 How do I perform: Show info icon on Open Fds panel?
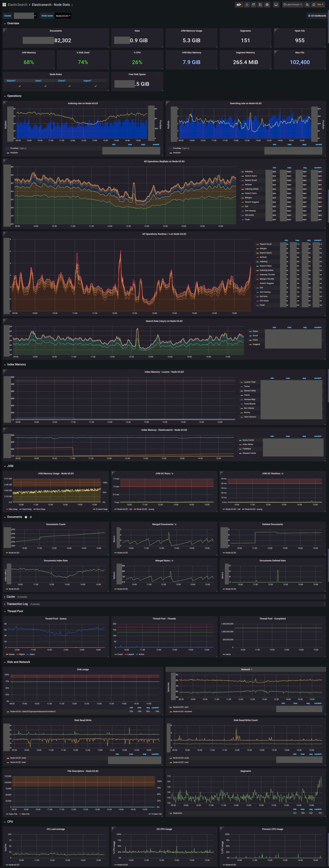(275, 30)
